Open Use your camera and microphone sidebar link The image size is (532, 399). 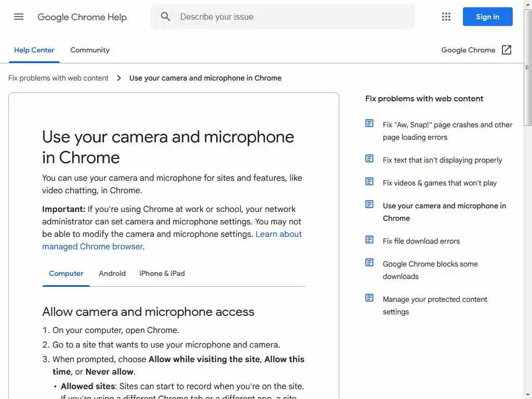tap(444, 212)
